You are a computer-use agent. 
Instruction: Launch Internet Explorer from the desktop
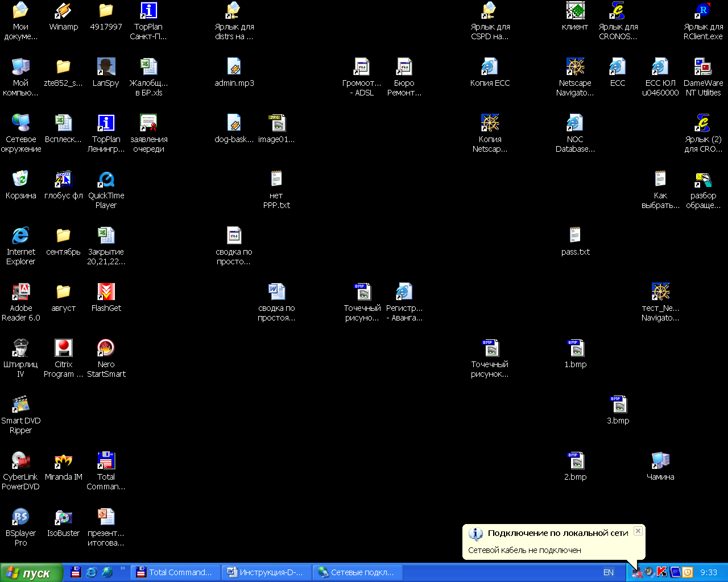point(20,246)
